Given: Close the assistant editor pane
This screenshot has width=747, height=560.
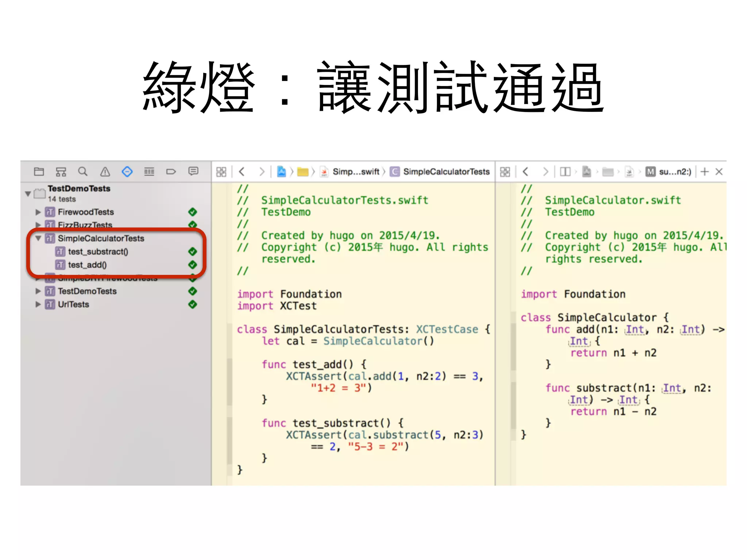Looking at the screenshot, I should click(x=719, y=171).
